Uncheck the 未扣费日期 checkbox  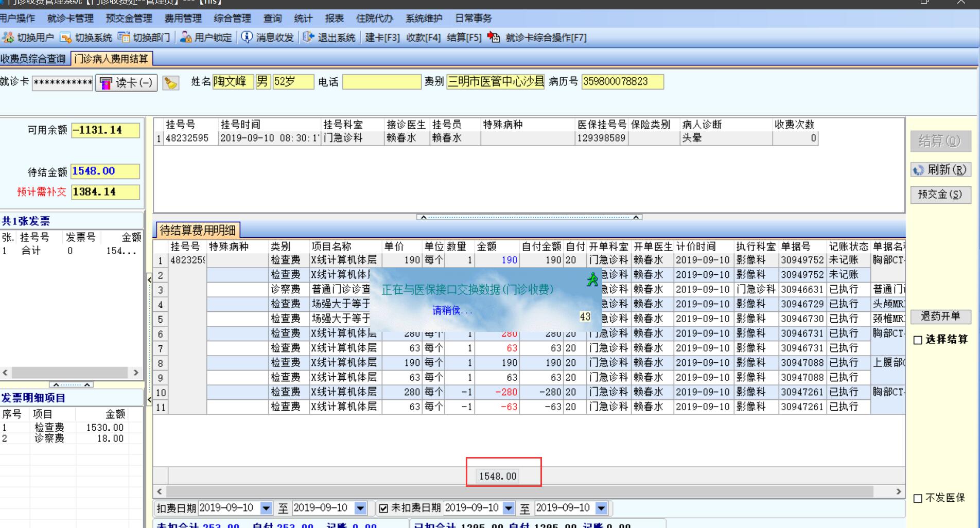383,508
